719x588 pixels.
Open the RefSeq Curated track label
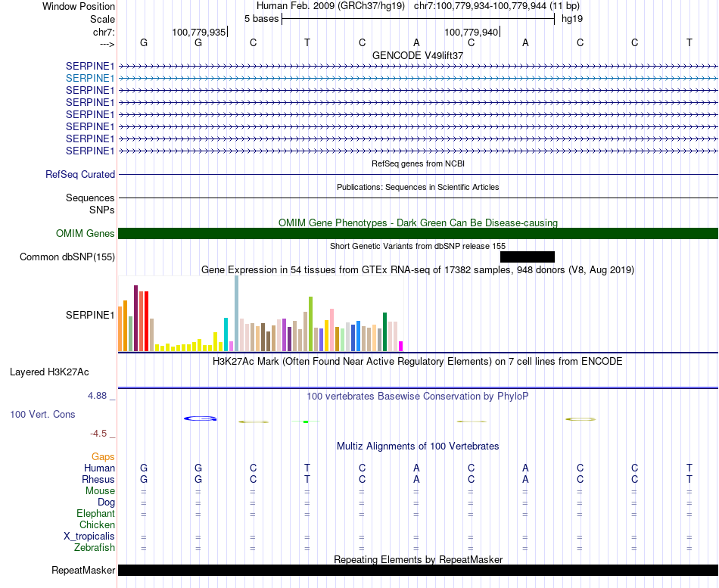pyautogui.click(x=80, y=175)
